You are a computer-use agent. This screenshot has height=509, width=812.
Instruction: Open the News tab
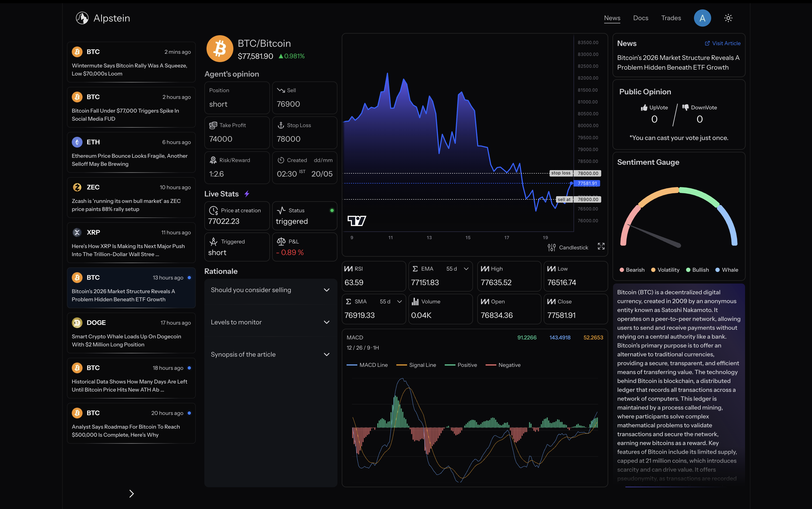tap(612, 18)
